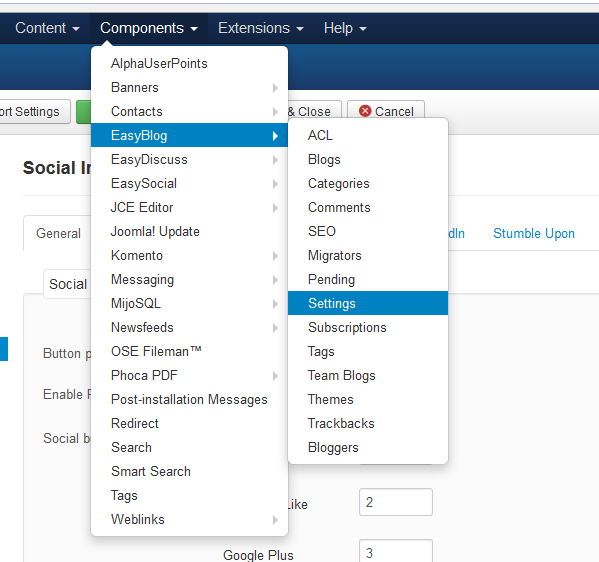Viewport: 599px width, 562px height.
Task: Expand the Komento submenu arrow
Action: click(275, 256)
